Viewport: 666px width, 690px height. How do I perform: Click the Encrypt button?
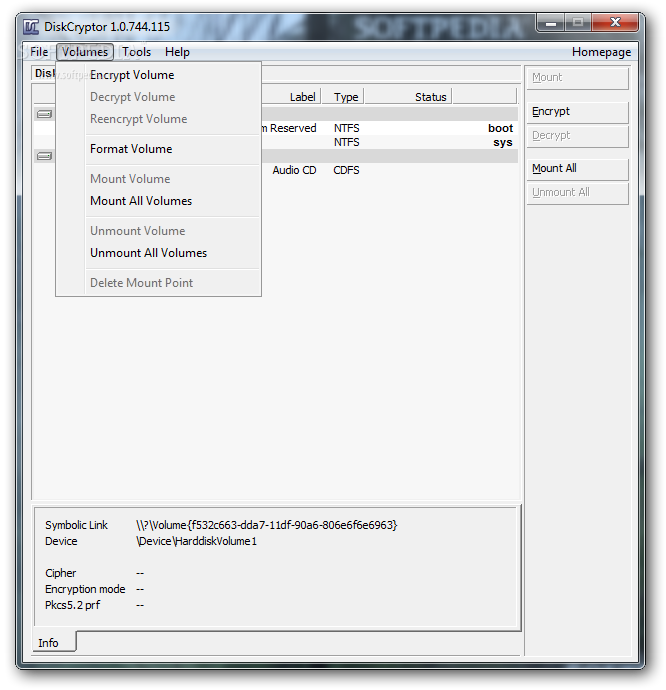click(578, 112)
